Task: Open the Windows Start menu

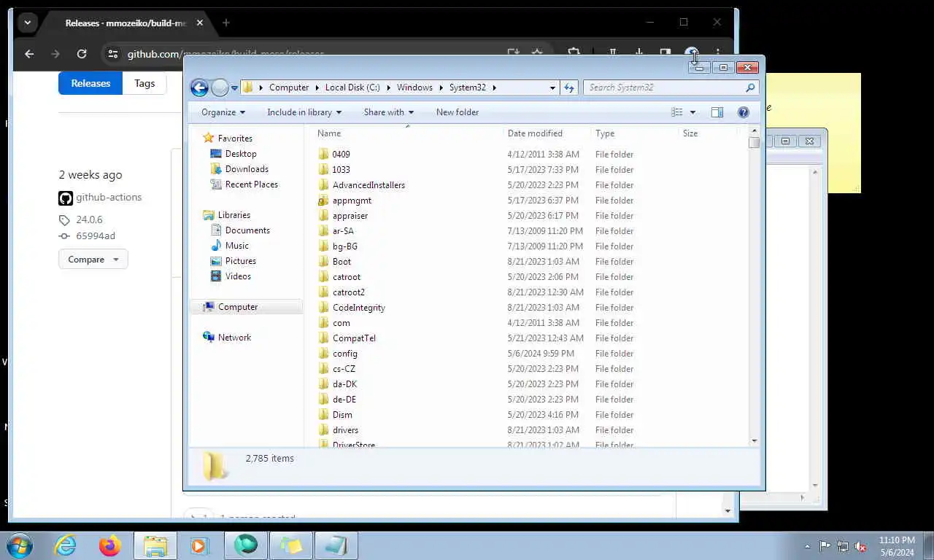Action: [19, 545]
